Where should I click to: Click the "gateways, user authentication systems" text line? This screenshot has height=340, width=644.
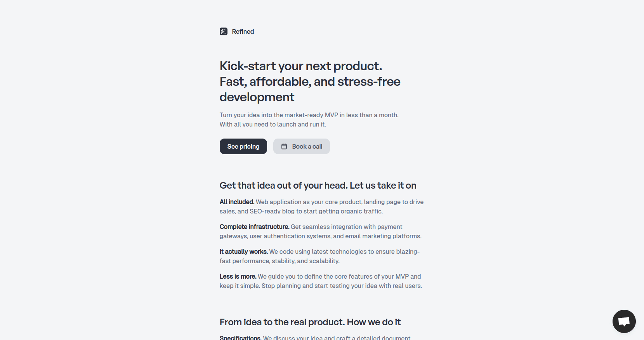click(320, 236)
